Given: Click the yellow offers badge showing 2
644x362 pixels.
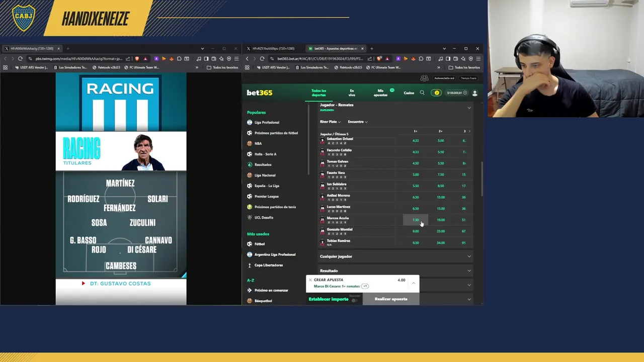Looking at the screenshot, I should (437, 93).
